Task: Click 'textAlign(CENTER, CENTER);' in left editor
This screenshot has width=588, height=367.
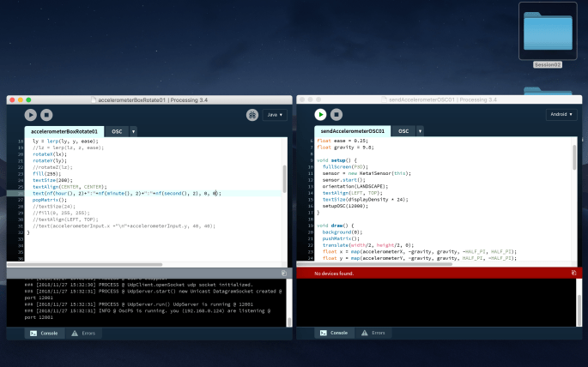Action: [70, 187]
